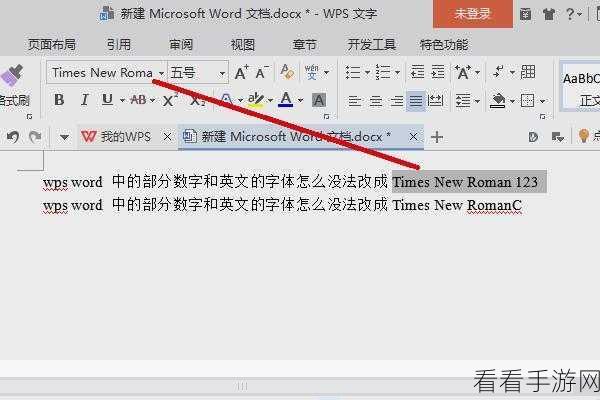The image size is (600, 400).
Task: Apply distributed alignment
Action: coord(435,101)
